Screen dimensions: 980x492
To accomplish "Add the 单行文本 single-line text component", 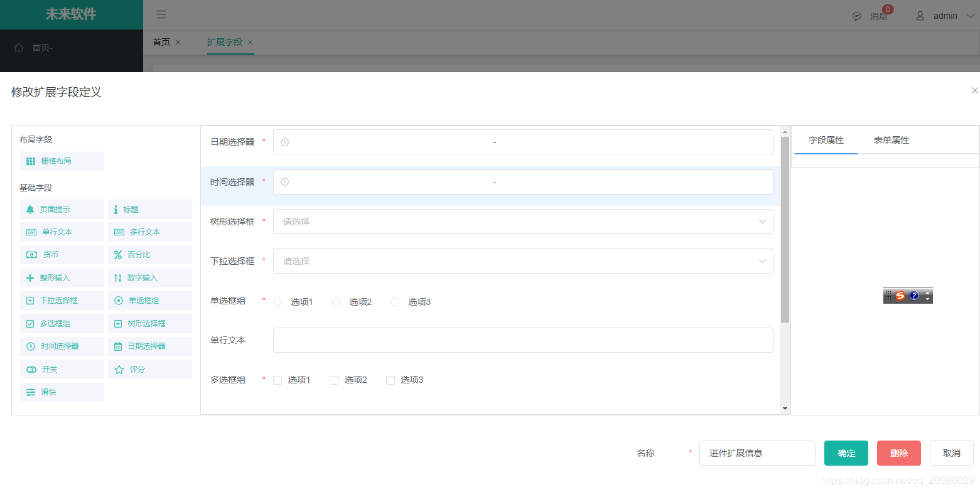I will point(62,232).
